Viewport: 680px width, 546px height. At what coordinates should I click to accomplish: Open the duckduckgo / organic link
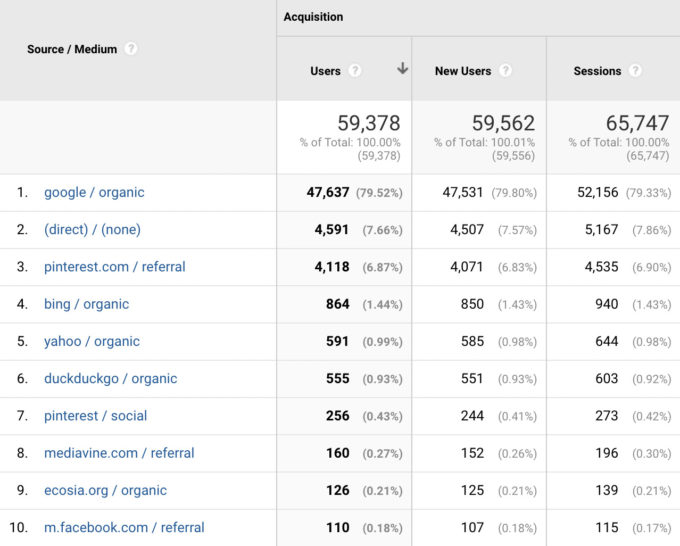point(111,379)
